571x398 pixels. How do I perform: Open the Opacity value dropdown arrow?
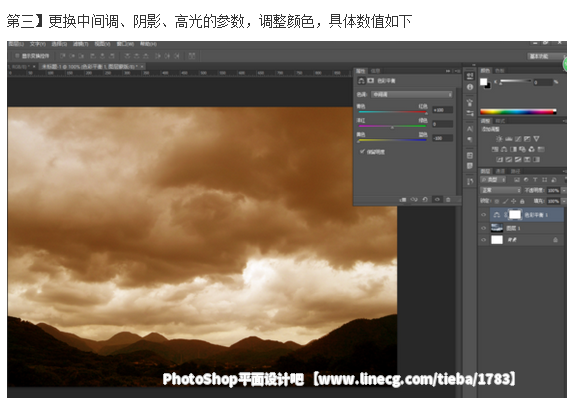point(564,190)
